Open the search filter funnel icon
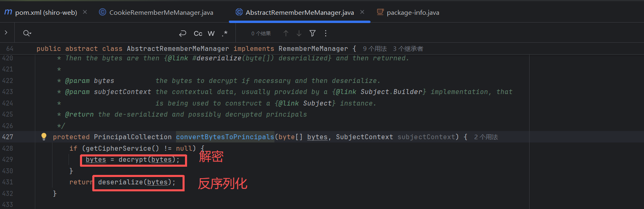The image size is (644, 209). click(313, 33)
